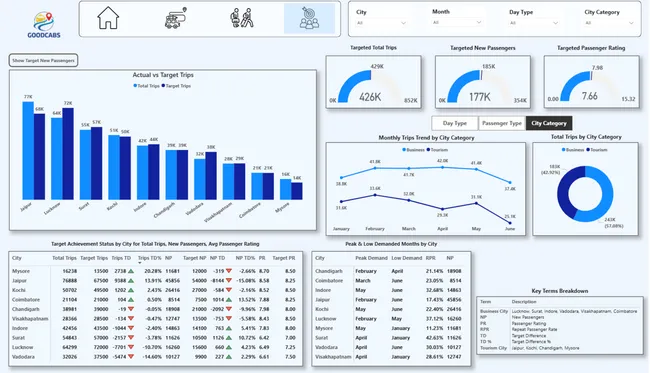Click Coimbatore green up arrow NP TD
The height and width of the screenshot is (373, 650).
(x=228, y=300)
